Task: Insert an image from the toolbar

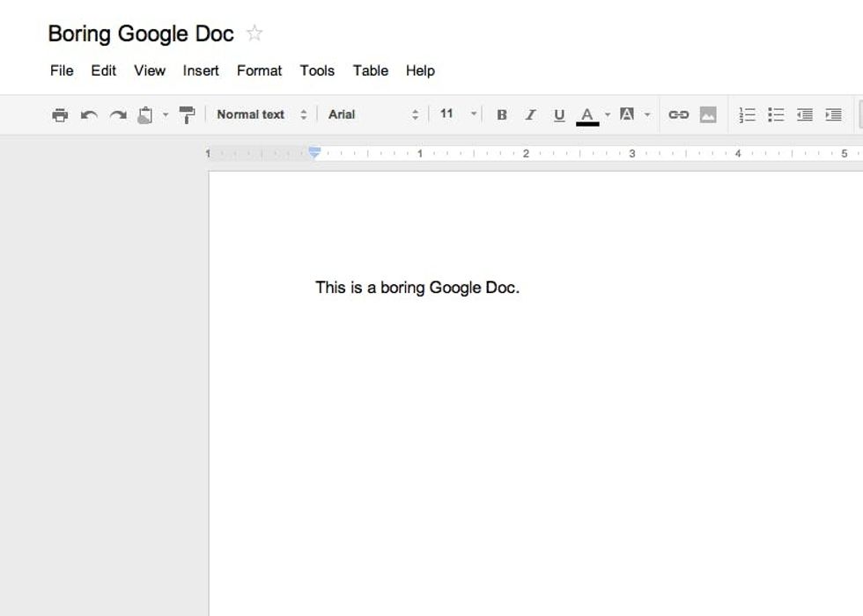Action: click(x=708, y=115)
